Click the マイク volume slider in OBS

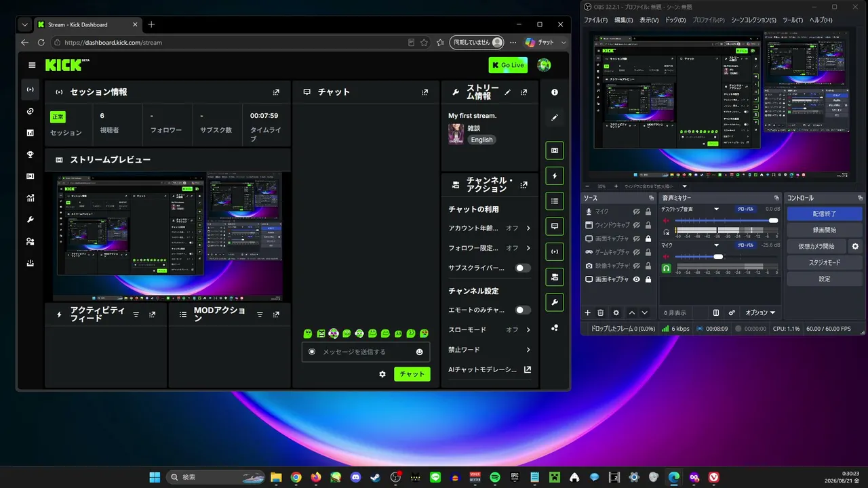tap(726, 256)
